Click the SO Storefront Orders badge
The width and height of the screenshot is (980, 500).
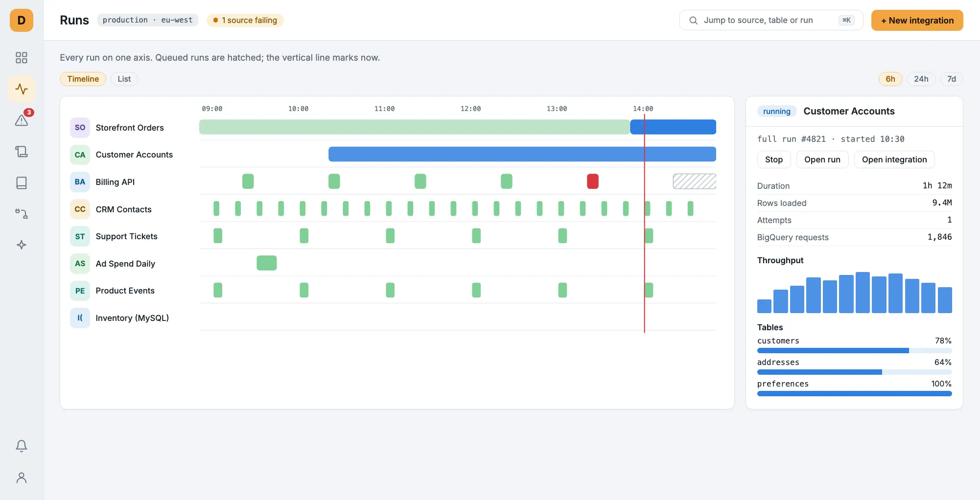click(x=80, y=128)
